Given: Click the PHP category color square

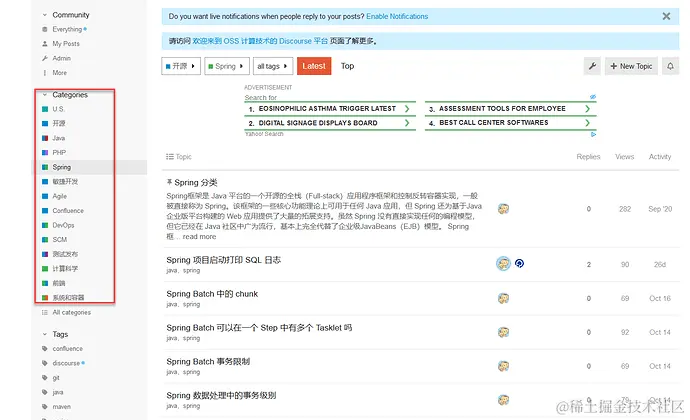Looking at the screenshot, I should coord(45,152).
